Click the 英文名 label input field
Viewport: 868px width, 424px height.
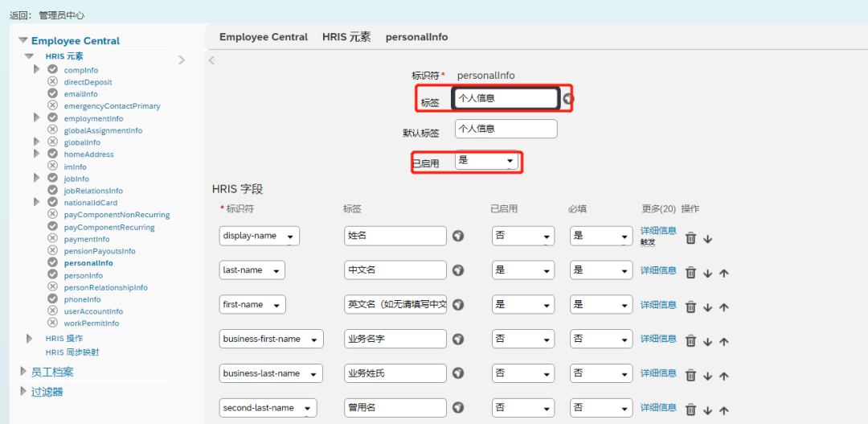point(395,305)
